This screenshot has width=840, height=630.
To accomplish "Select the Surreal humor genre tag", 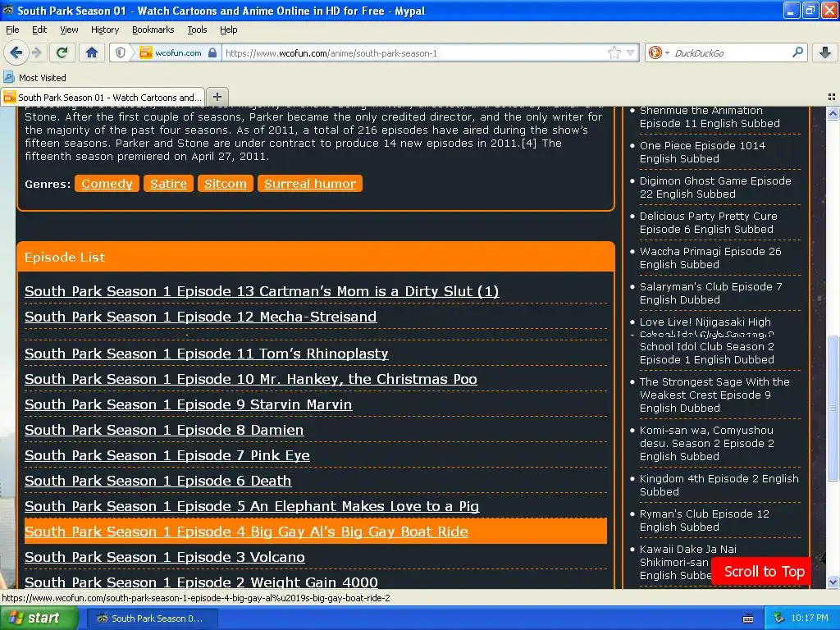I will [309, 183].
